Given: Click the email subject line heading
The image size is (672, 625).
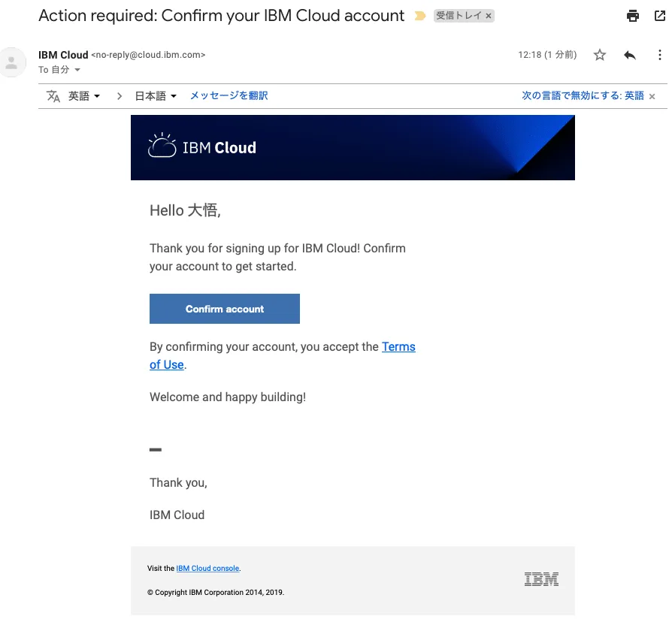Looking at the screenshot, I should click(x=221, y=16).
